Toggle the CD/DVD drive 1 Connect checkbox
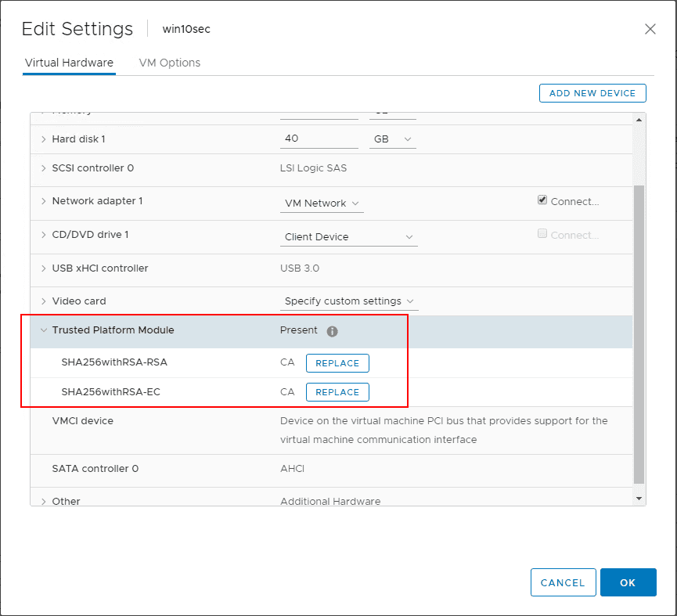Screen dimensions: 677x616 (542, 234)
